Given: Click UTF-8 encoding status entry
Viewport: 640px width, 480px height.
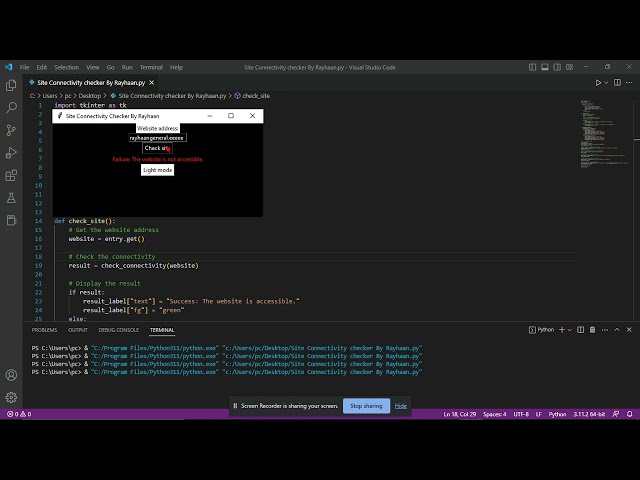Looking at the screenshot, I should point(521,414).
